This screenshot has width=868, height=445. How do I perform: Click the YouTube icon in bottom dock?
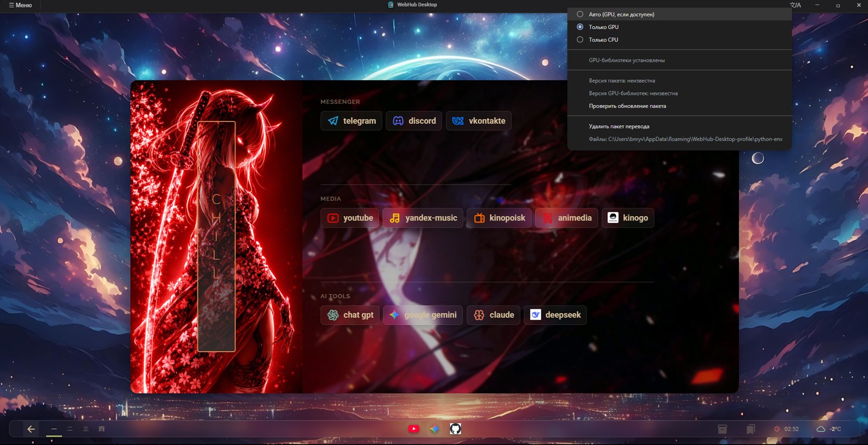[413, 429]
